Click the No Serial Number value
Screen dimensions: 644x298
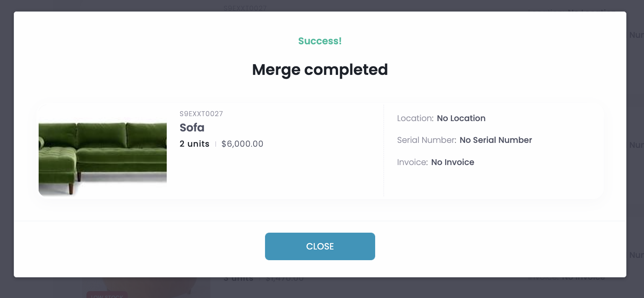click(x=496, y=140)
